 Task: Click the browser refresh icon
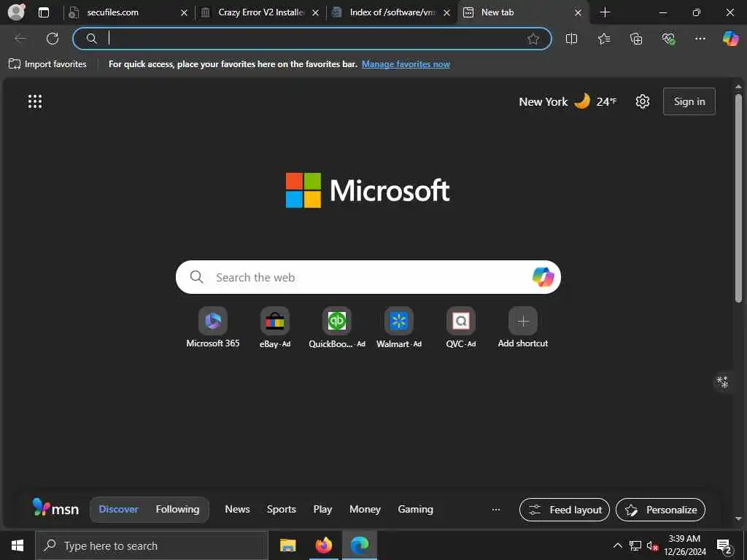[53, 39]
